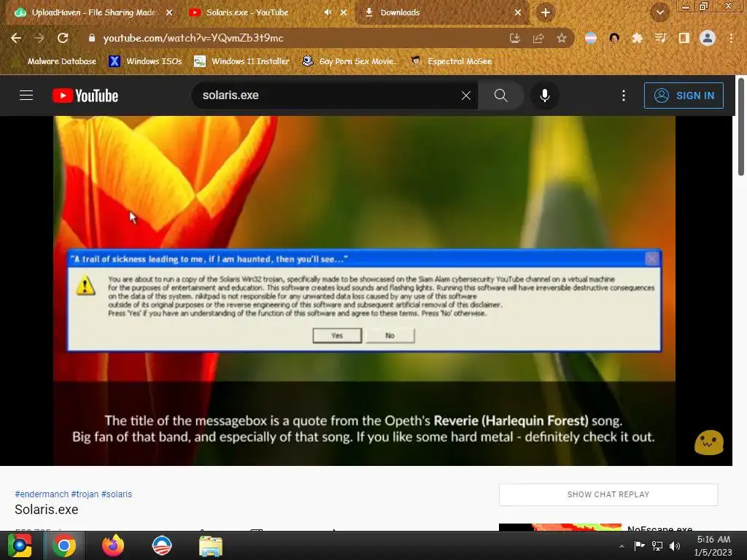Click SHOW CHAT REPLAY button
This screenshot has width=747, height=560.
(x=608, y=494)
